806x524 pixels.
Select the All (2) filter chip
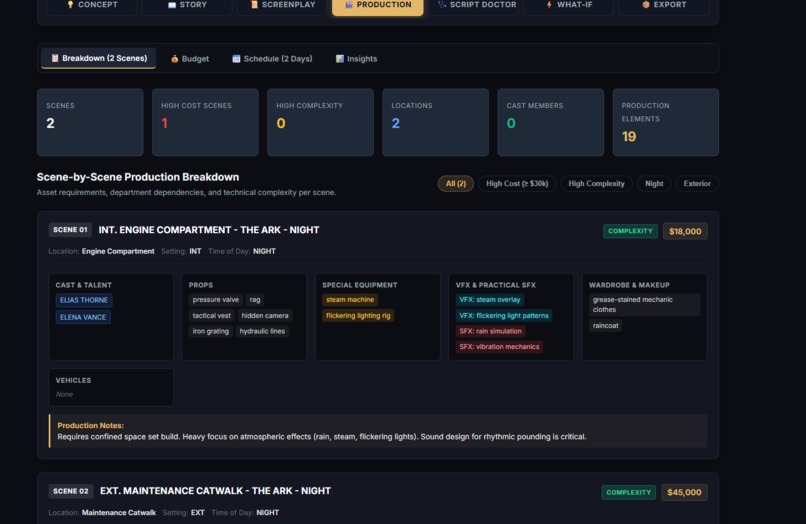pyautogui.click(x=455, y=184)
